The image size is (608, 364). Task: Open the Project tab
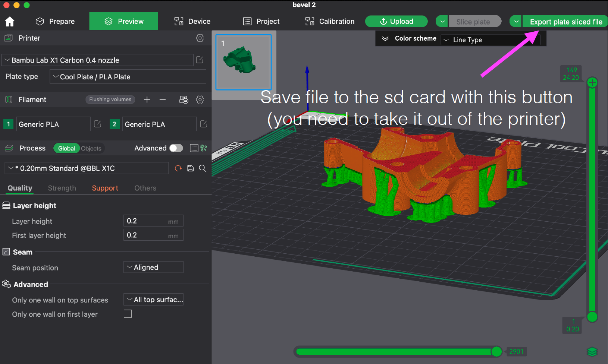coord(261,21)
